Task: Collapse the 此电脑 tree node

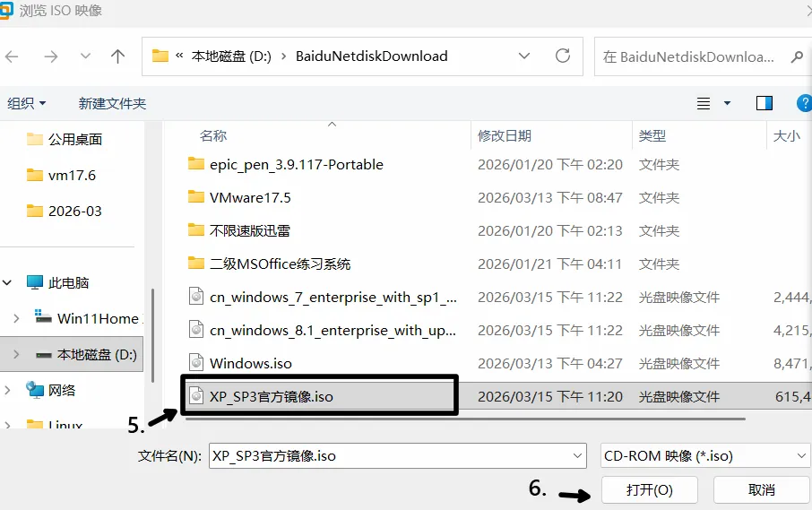Action: coord(7,282)
